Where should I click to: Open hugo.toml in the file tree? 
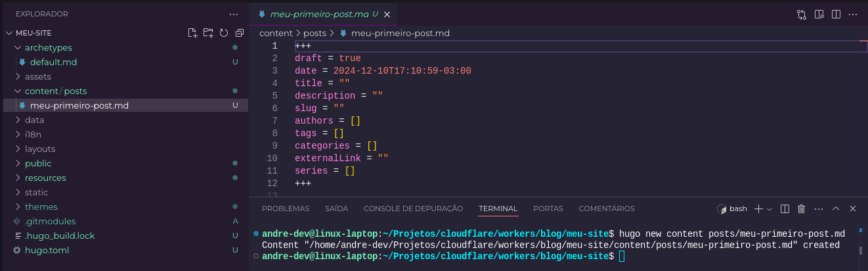pos(47,250)
